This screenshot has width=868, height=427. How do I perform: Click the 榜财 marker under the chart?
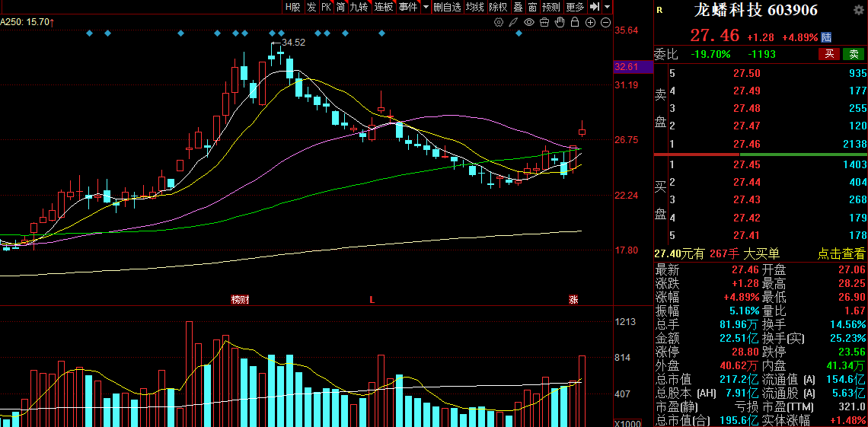(x=240, y=300)
